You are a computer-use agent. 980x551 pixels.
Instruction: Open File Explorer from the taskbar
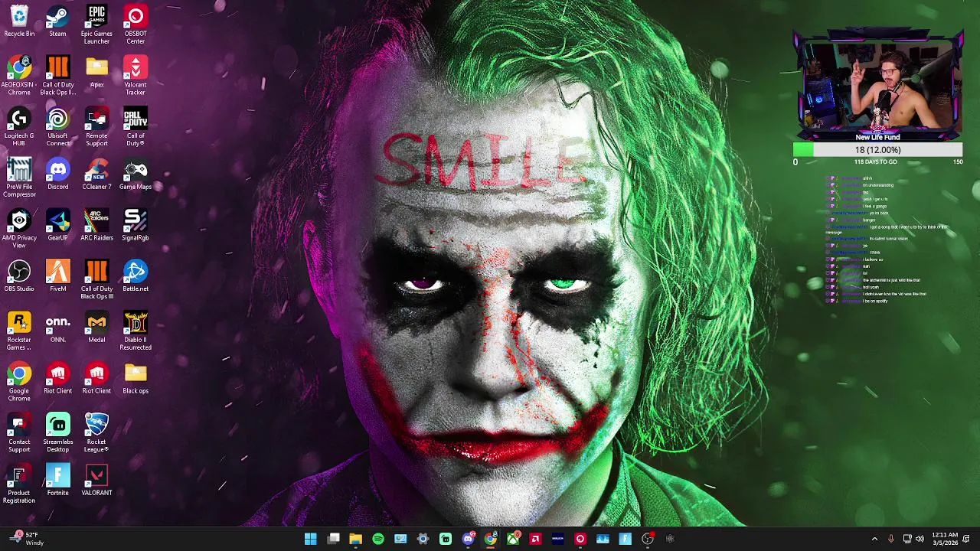pyautogui.click(x=355, y=539)
